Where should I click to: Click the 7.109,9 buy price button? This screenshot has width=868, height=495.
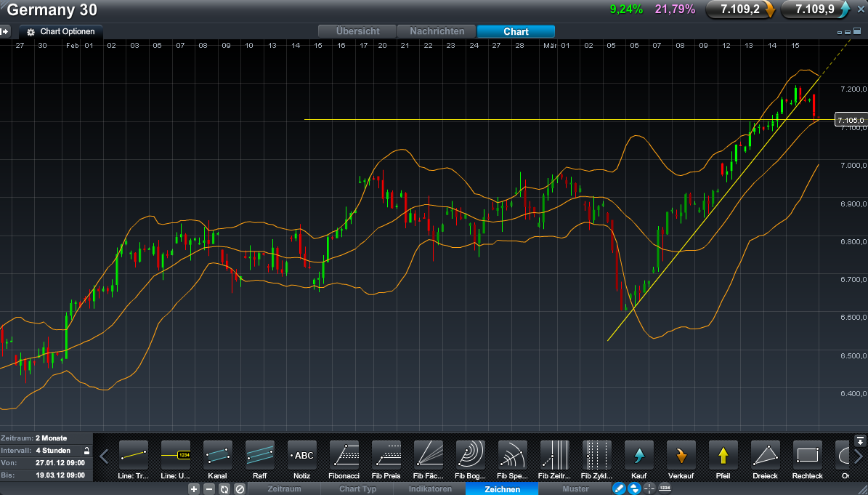tap(816, 9)
